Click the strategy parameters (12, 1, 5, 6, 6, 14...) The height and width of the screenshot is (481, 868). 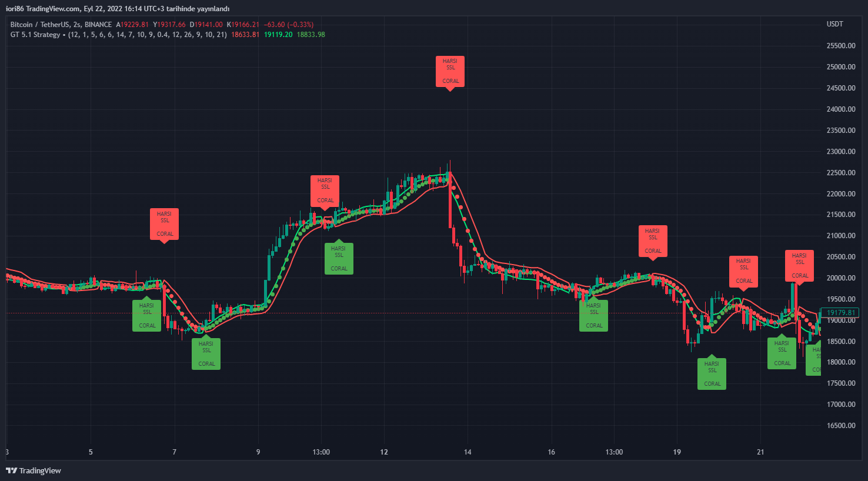coord(148,35)
